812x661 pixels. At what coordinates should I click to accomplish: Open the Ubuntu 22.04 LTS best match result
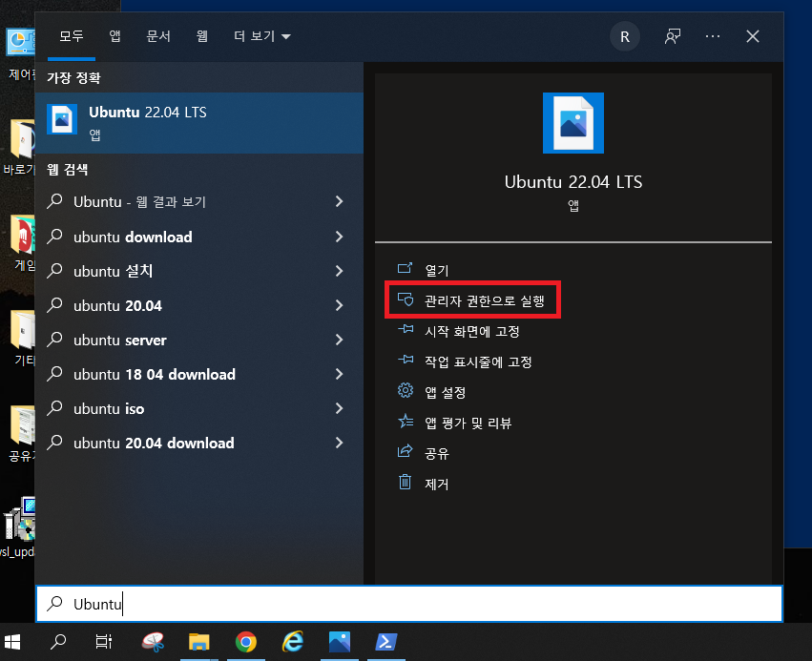coord(199,123)
